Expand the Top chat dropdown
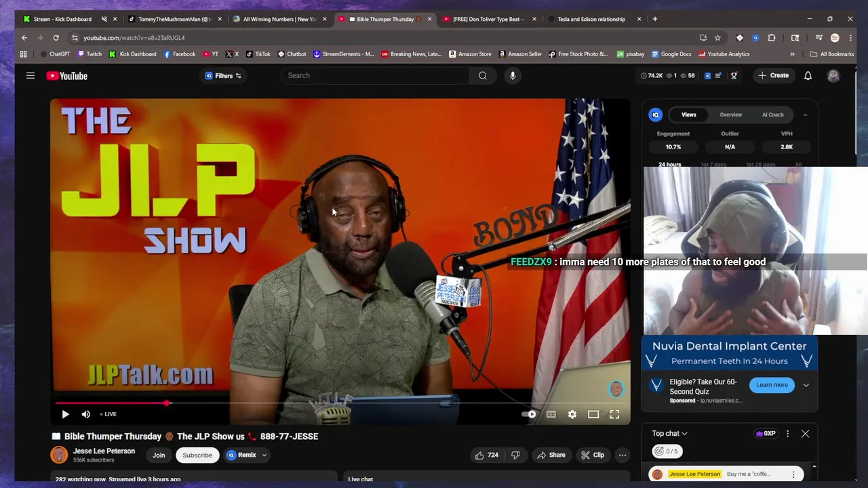 (x=669, y=434)
